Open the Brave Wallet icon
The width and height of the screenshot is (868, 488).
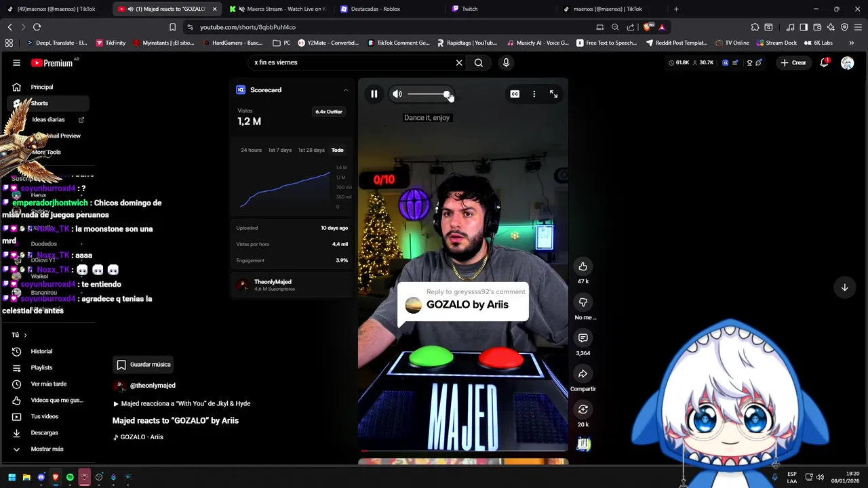click(817, 27)
